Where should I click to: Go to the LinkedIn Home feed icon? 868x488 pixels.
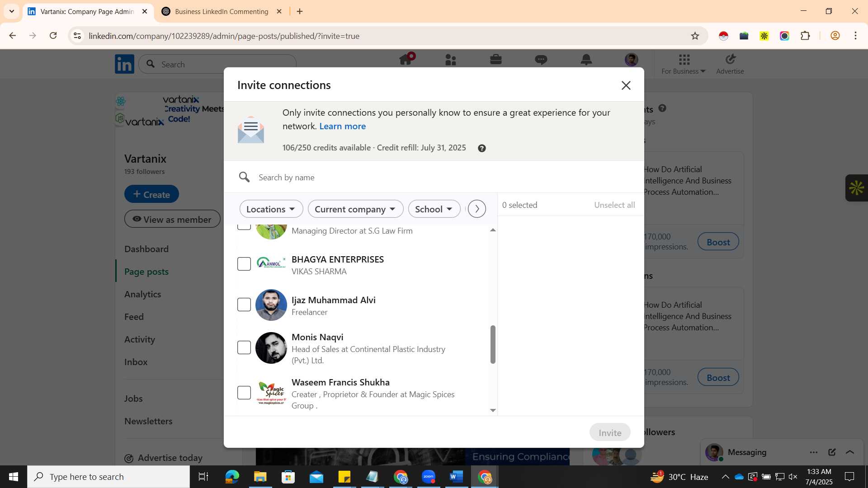pos(406,59)
